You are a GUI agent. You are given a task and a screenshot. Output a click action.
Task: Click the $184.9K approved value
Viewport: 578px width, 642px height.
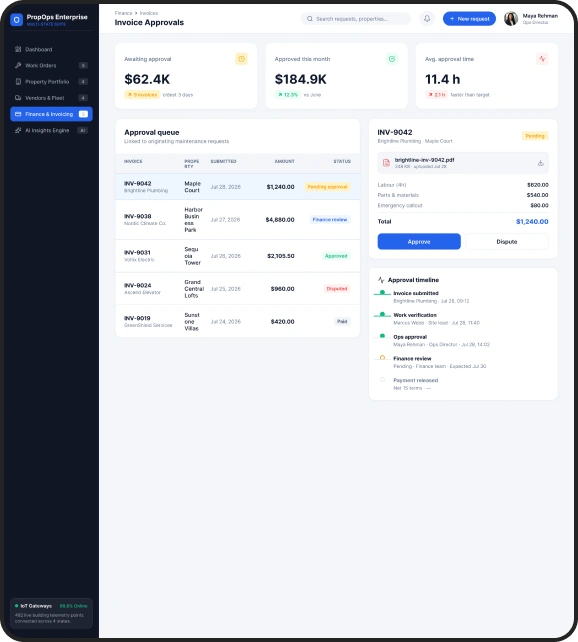(x=300, y=79)
